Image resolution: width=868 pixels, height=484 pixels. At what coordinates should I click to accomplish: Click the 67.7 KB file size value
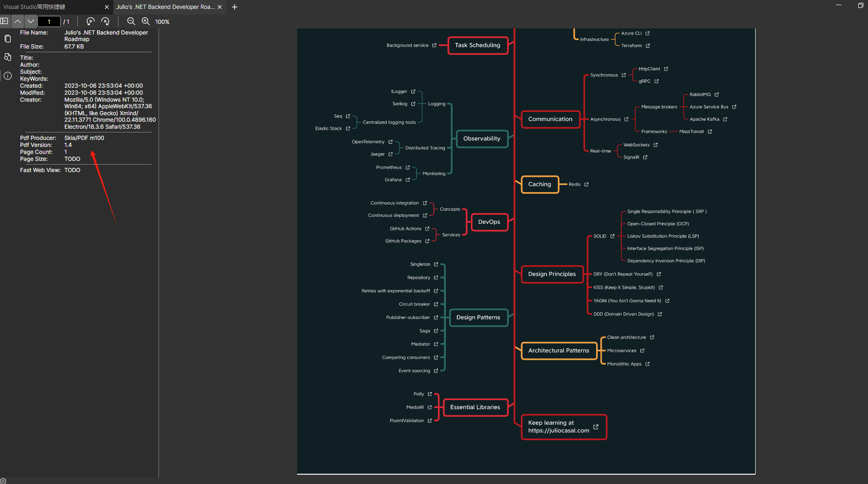click(74, 47)
